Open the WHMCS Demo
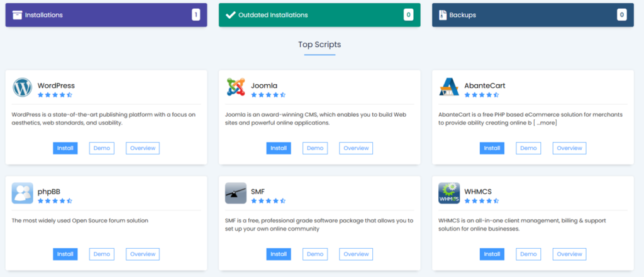Screen dimensions: 644x277 [528, 254]
